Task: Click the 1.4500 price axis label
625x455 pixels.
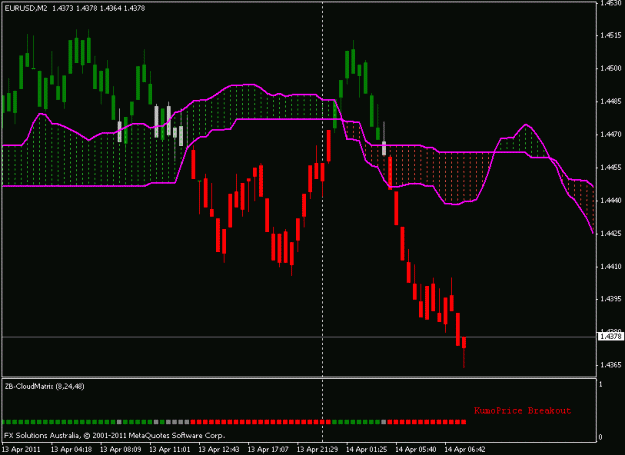Action: click(x=610, y=69)
